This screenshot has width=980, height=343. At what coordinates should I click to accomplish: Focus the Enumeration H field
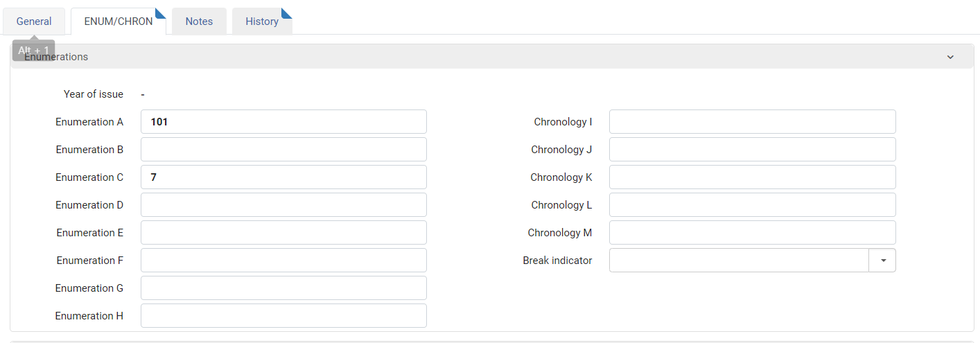(283, 316)
